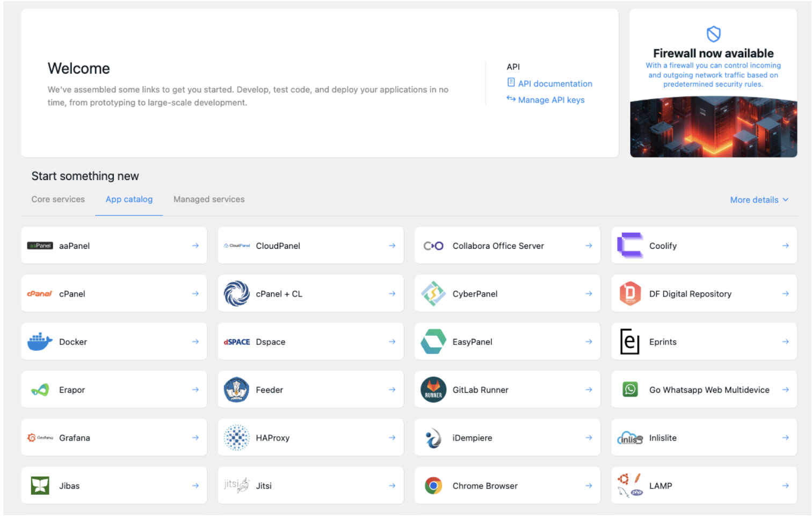The width and height of the screenshot is (812, 519).
Task: Select the App catalog tab
Action: 129,199
